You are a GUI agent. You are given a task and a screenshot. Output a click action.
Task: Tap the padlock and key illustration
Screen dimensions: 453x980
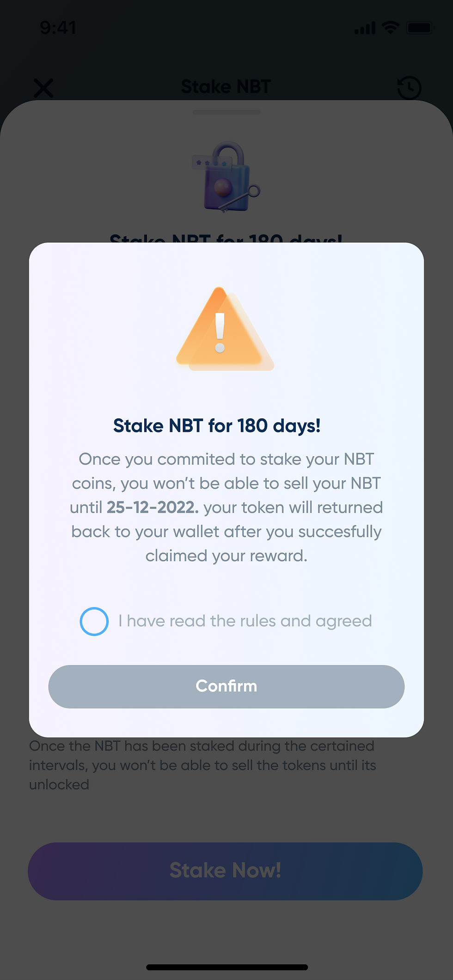(226, 177)
